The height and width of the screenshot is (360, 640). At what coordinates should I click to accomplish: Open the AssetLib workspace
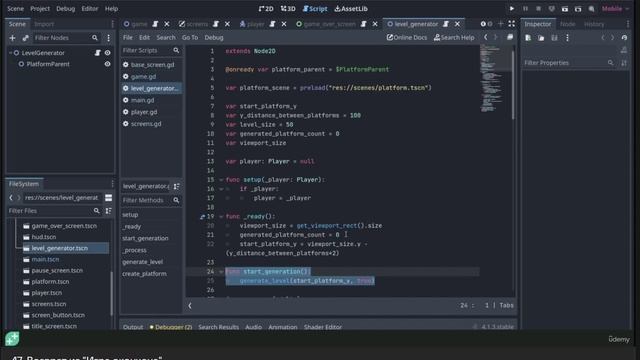(x=351, y=9)
